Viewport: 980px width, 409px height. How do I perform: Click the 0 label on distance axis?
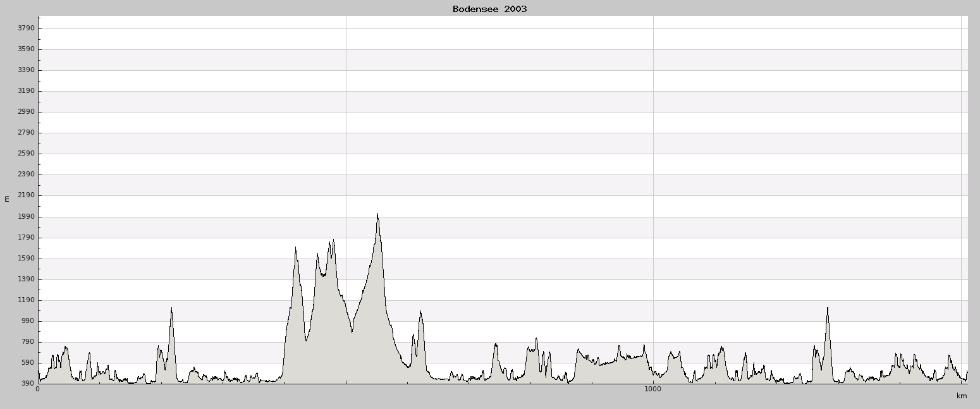38,389
